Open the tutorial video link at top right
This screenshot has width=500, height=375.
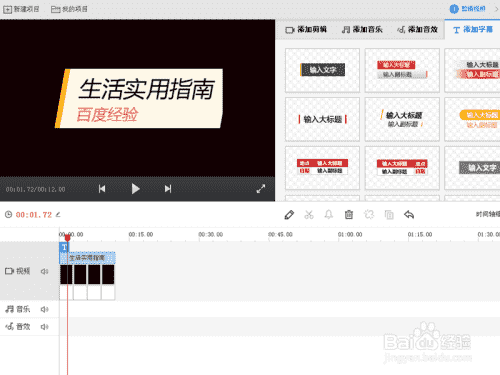pyautogui.click(x=467, y=9)
